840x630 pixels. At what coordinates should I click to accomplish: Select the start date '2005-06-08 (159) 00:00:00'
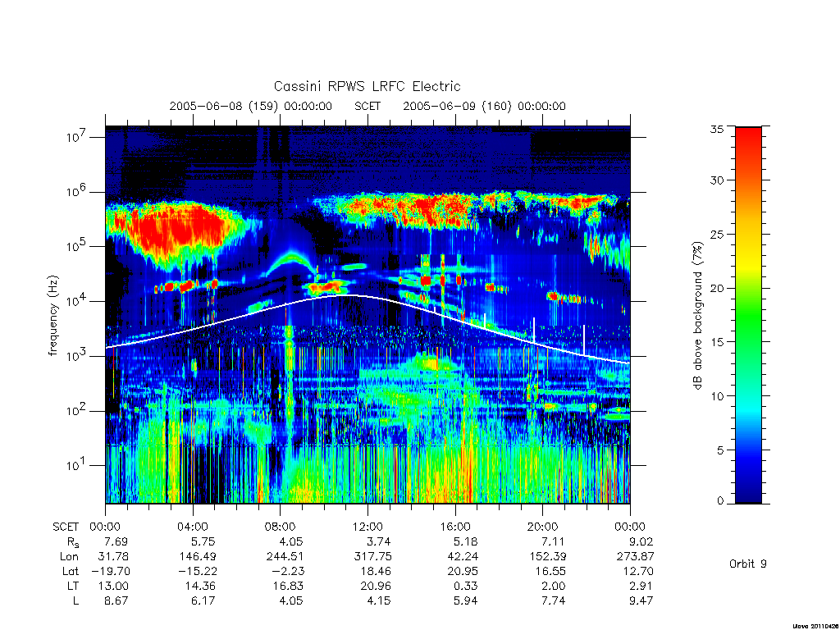(x=251, y=106)
